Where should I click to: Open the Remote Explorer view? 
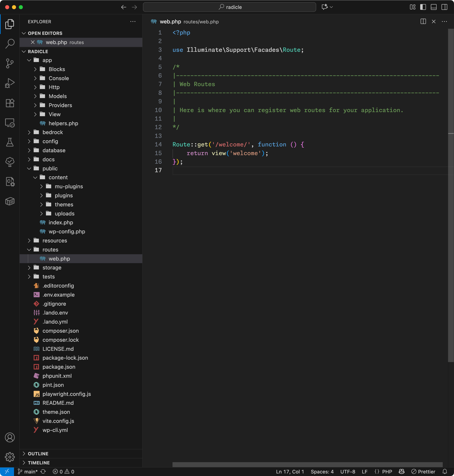[x=10, y=123]
